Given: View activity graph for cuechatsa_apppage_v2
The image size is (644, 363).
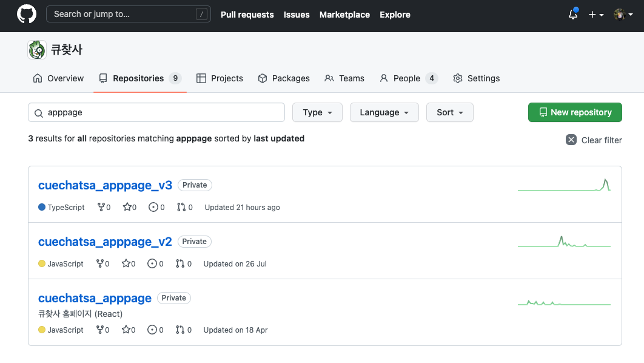Looking at the screenshot, I should coord(564,242).
